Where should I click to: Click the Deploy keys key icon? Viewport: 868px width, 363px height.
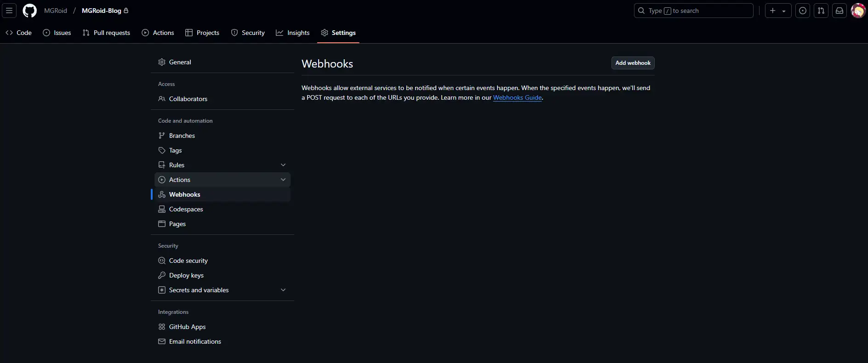coord(162,275)
